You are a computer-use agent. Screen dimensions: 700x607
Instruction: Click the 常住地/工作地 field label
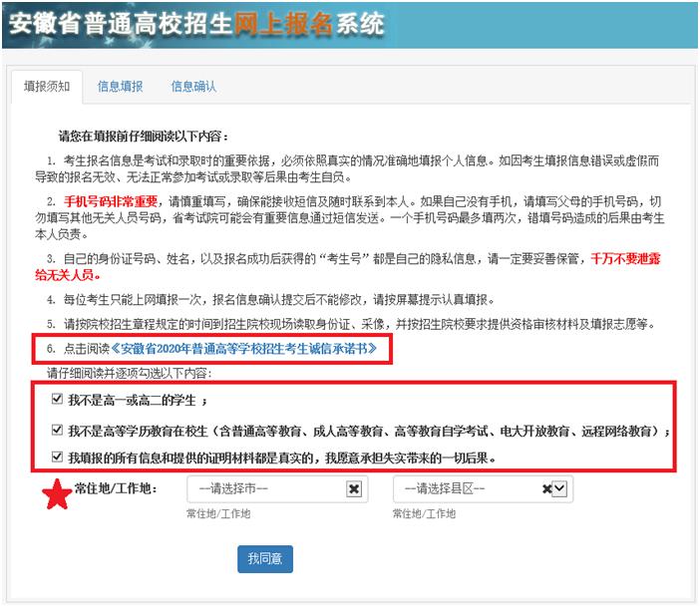click(x=115, y=488)
